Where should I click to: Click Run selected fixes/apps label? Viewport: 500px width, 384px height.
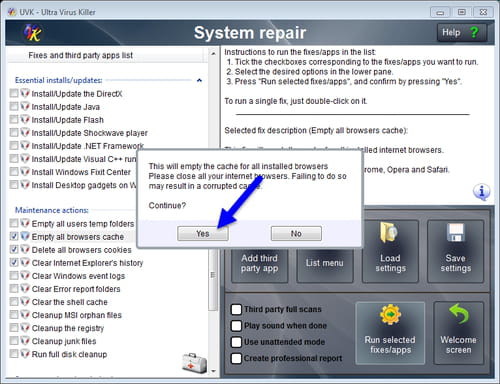[x=390, y=345]
